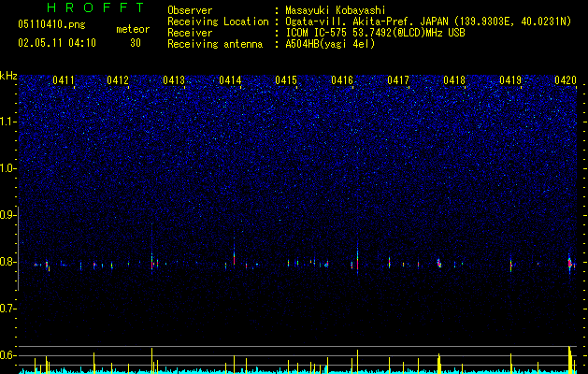
Task: Click the 0412 time marker
Action: coord(118,80)
